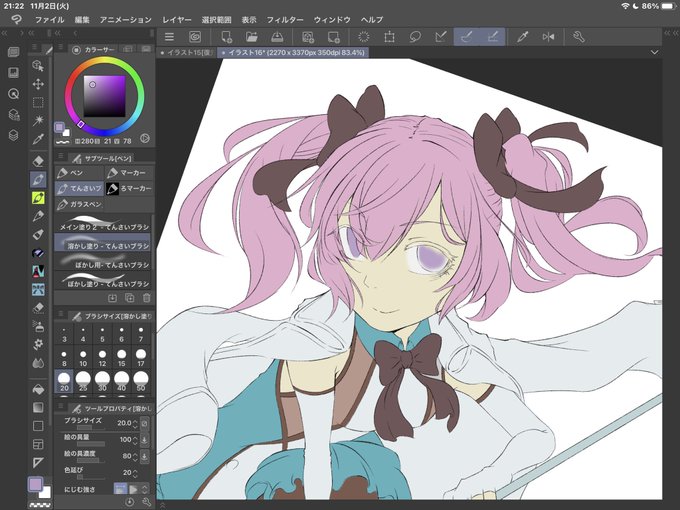Open the Tool Property palette menu

(61, 406)
